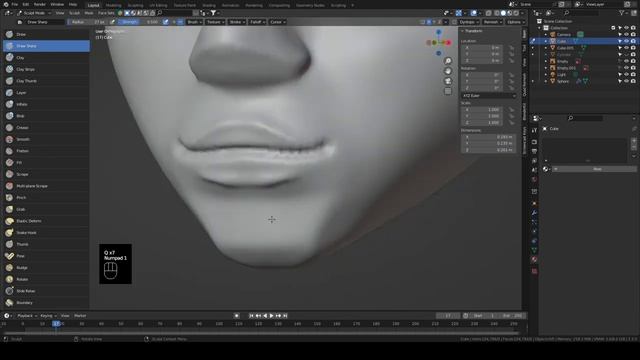Select the Layer brush tool

tap(46, 93)
